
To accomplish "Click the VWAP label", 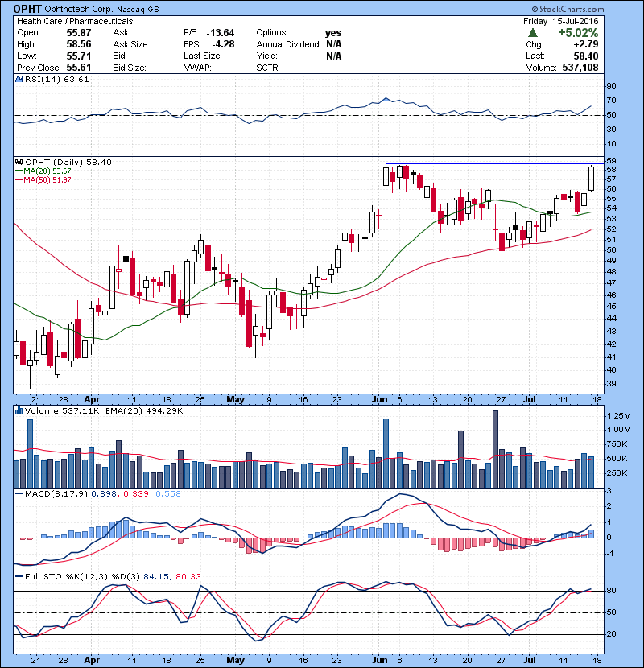I will click(198, 68).
